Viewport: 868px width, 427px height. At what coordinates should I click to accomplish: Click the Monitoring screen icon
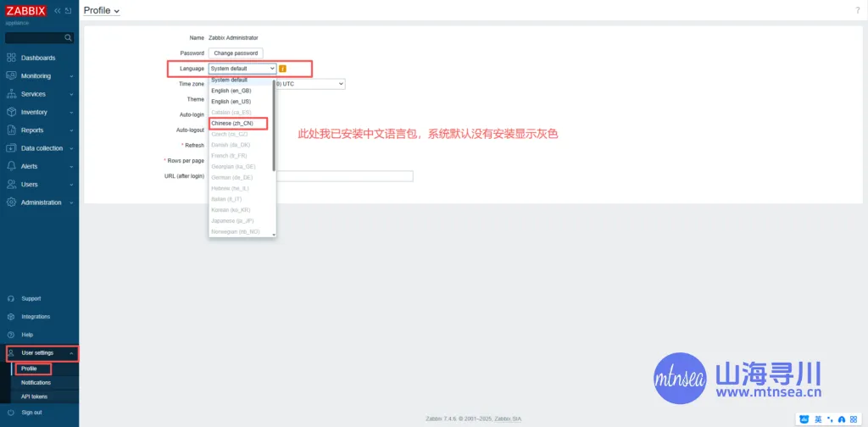click(11, 75)
